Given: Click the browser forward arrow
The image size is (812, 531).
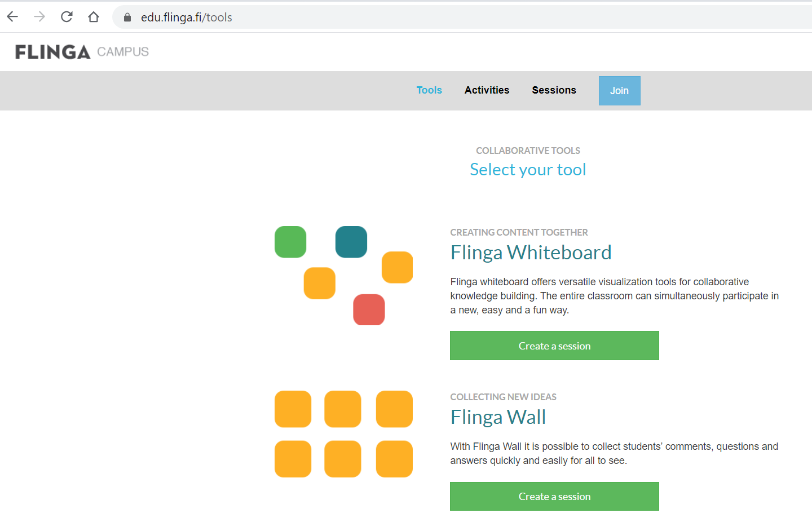Looking at the screenshot, I should [x=39, y=17].
